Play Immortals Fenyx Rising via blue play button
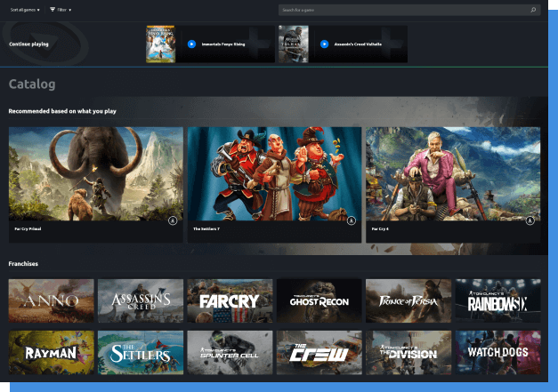 click(191, 44)
